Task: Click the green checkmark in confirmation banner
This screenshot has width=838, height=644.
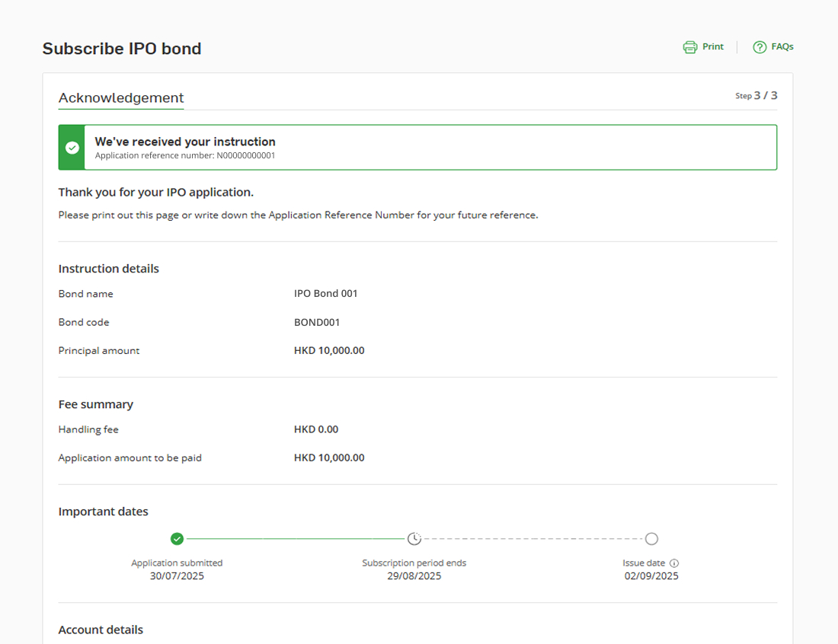Action: [71, 147]
